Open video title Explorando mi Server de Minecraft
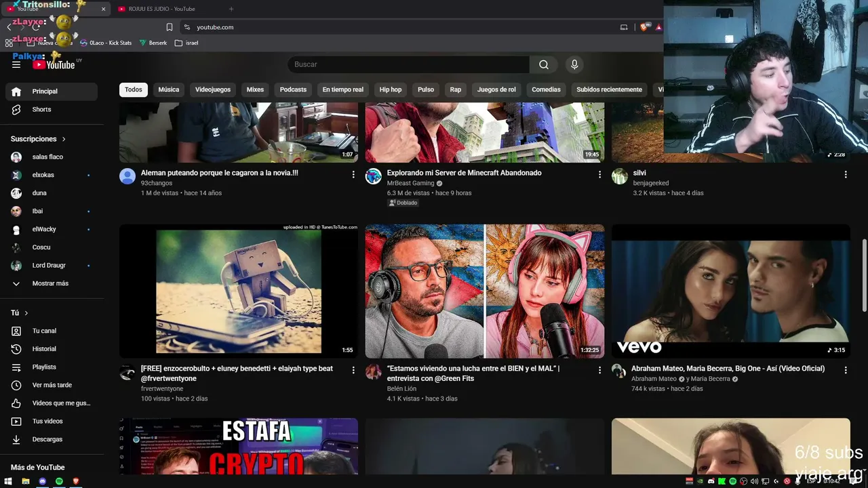Screen dimensions: 868x488 click(464, 173)
